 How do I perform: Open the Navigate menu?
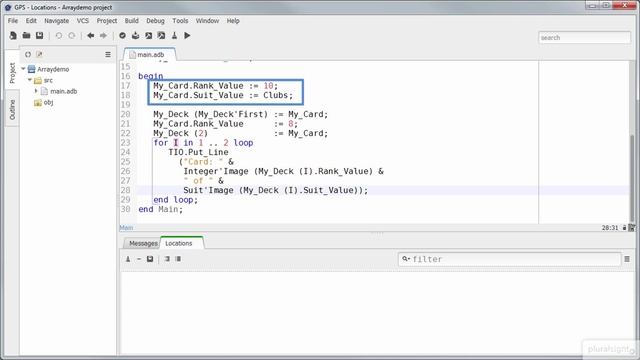coord(56,20)
